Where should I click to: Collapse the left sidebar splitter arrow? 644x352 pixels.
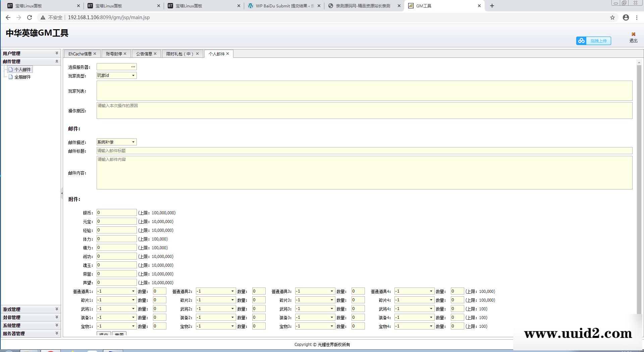(62, 193)
